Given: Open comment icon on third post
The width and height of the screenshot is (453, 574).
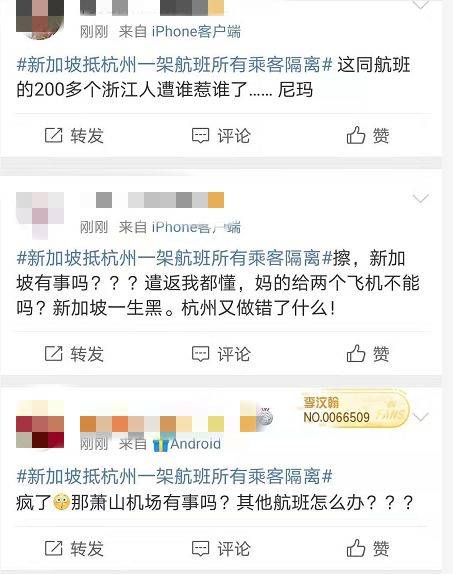Looking at the screenshot, I should pyautogui.click(x=200, y=548).
